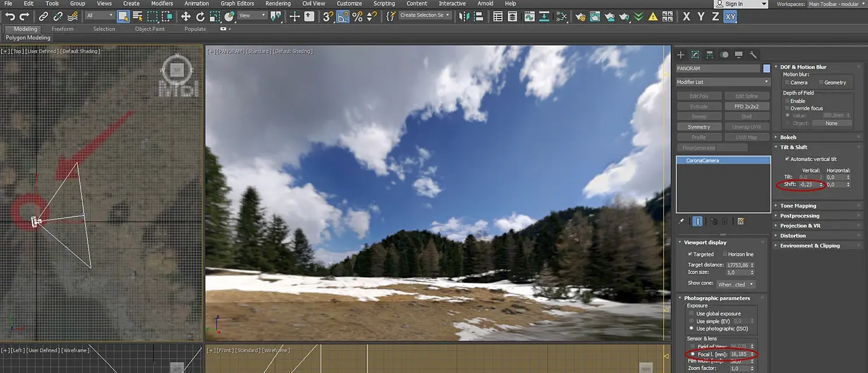Viewport: 868px width, 373px height.
Task: Click the Mirror tool icon
Action: coord(465,16)
